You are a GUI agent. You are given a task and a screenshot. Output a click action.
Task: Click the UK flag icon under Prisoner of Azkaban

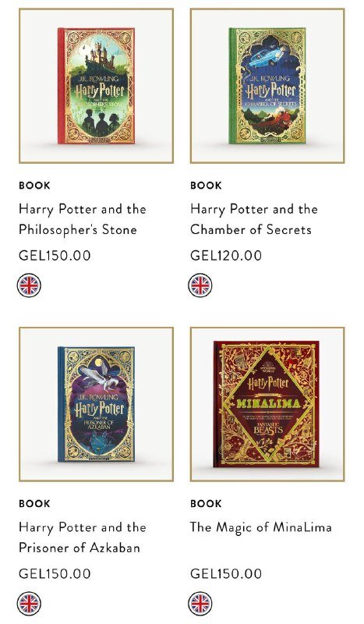click(x=29, y=603)
